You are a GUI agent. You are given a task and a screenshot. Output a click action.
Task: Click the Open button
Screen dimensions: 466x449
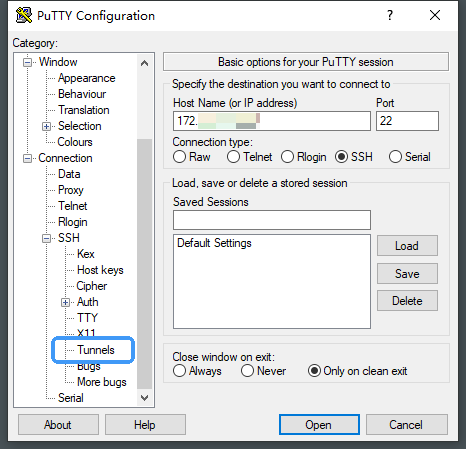pos(319,424)
